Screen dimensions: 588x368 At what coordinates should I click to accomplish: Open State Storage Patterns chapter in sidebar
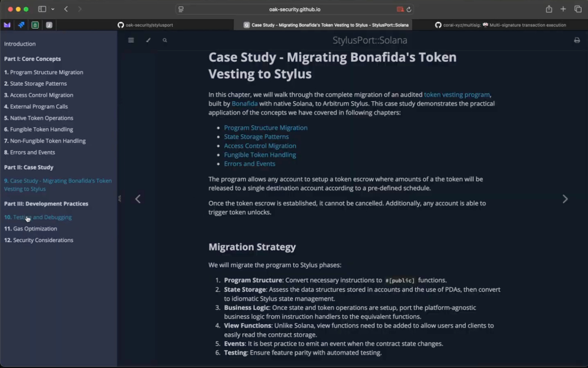point(36,84)
